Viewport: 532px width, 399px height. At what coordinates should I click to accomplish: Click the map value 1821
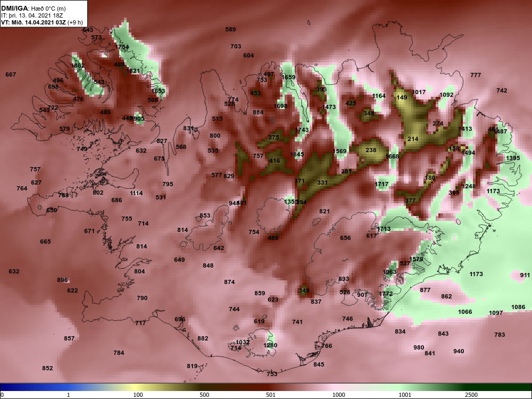point(133,71)
